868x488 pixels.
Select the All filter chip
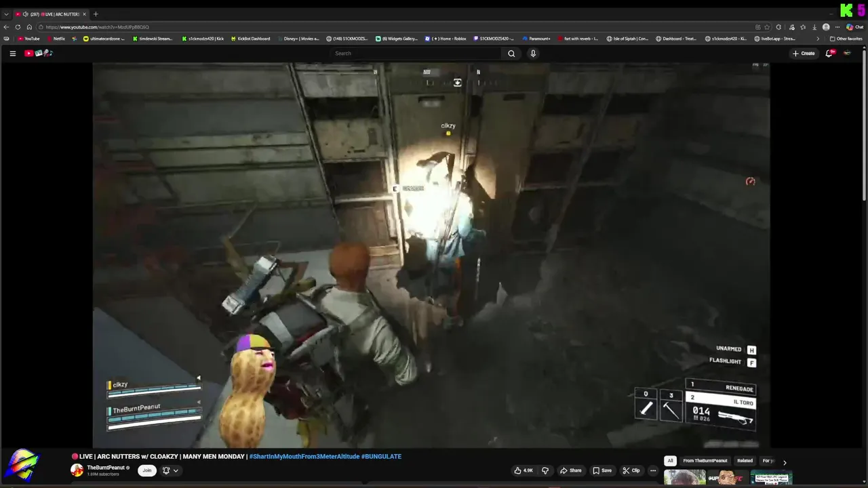[670, 461]
